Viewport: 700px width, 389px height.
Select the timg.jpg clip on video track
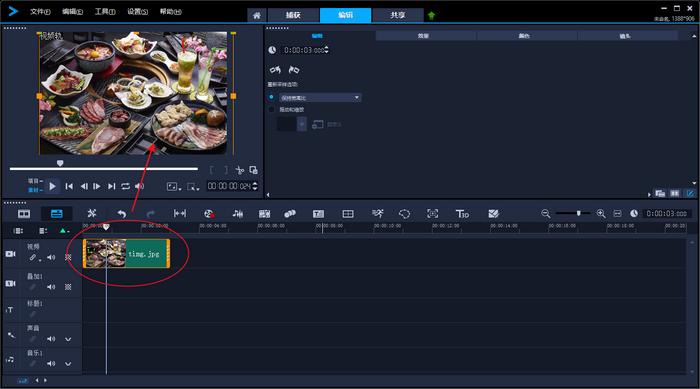pos(126,254)
